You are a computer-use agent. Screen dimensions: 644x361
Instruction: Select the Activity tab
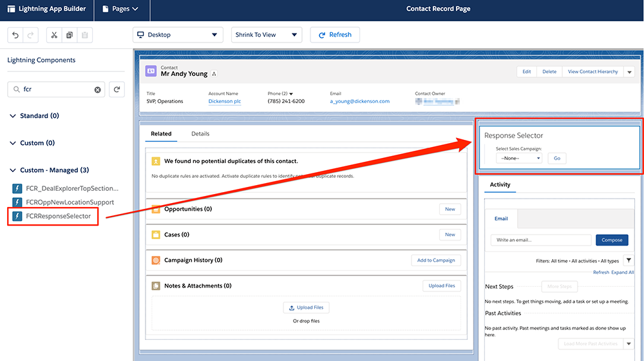(500, 184)
